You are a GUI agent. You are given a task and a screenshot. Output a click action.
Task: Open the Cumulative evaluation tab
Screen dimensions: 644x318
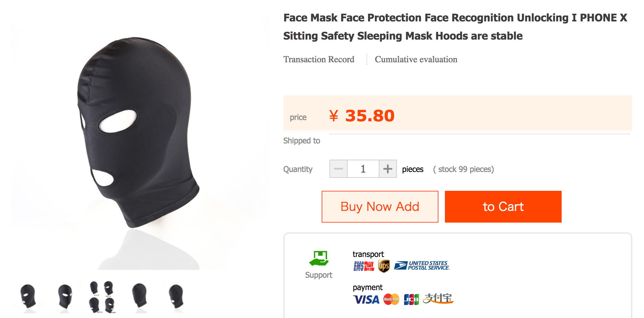pyautogui.click(x=416, y=59)
